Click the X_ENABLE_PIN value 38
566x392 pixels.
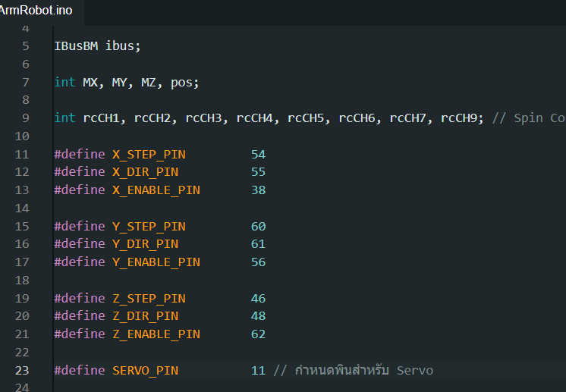click(259, 190)
